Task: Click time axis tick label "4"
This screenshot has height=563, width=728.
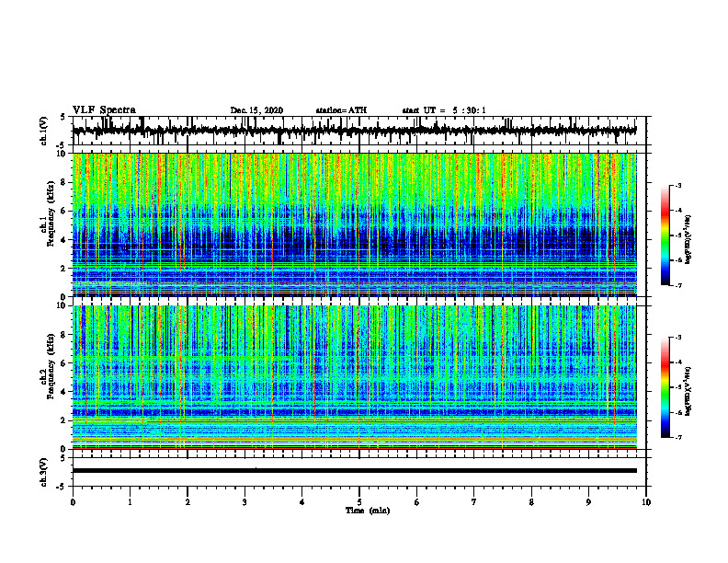Action: tap(302, 502)
